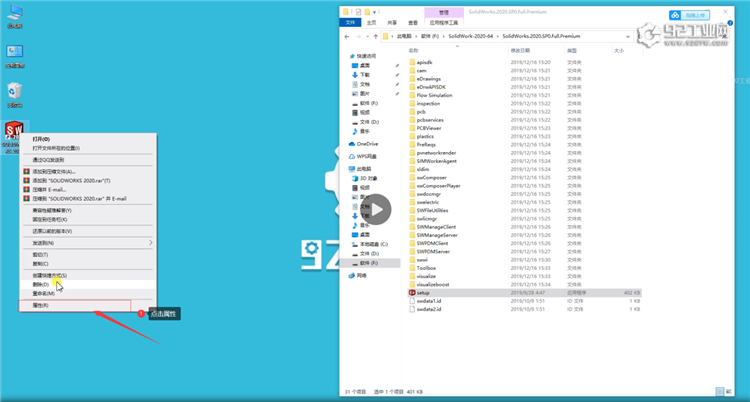Sort files by the 类型 column header
The width and height of the screenshot is (750, 402).
[x=572, y=50]
